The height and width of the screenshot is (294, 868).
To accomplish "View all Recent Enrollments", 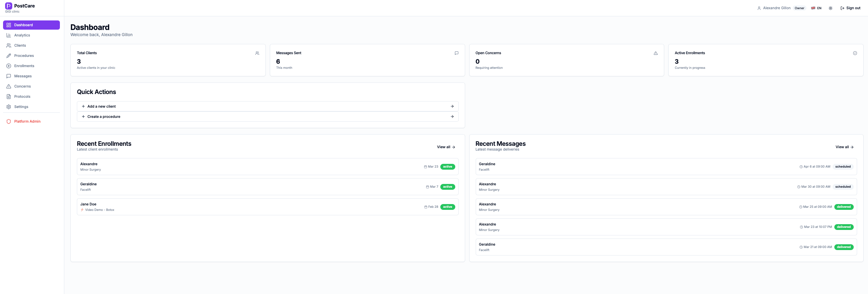I will (x=446, y=147).
